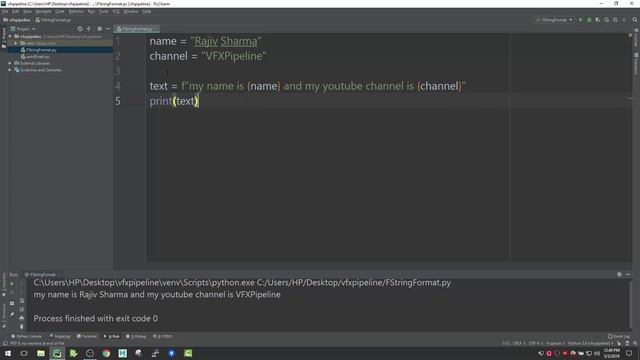Click the "VFXPipeline" string in line 2
Image resolution: width=640 pixels, height=360 pixels.
[x=234, y=56]
